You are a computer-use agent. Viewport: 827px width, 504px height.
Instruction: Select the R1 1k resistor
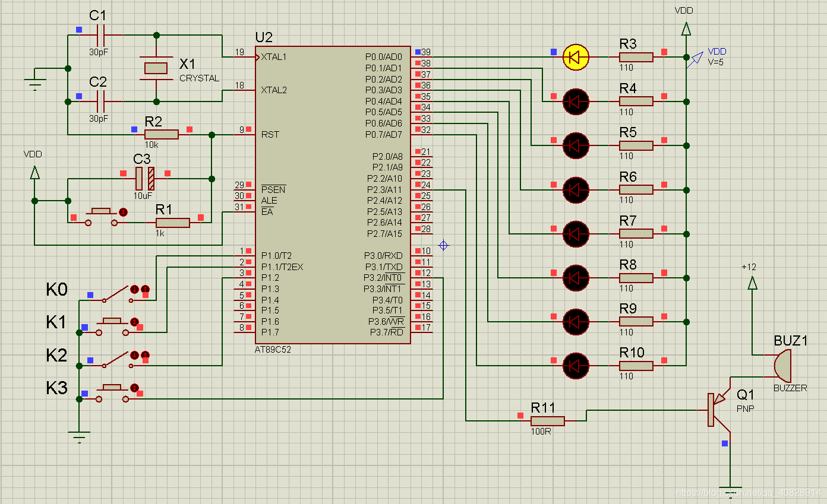(x=172, y=223)
